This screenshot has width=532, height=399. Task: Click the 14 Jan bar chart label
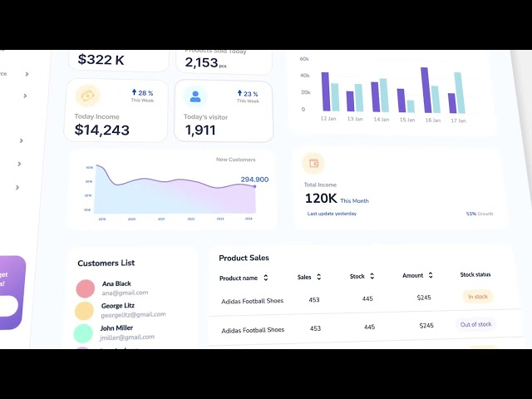pyautogui.click(x=382, y=120)
